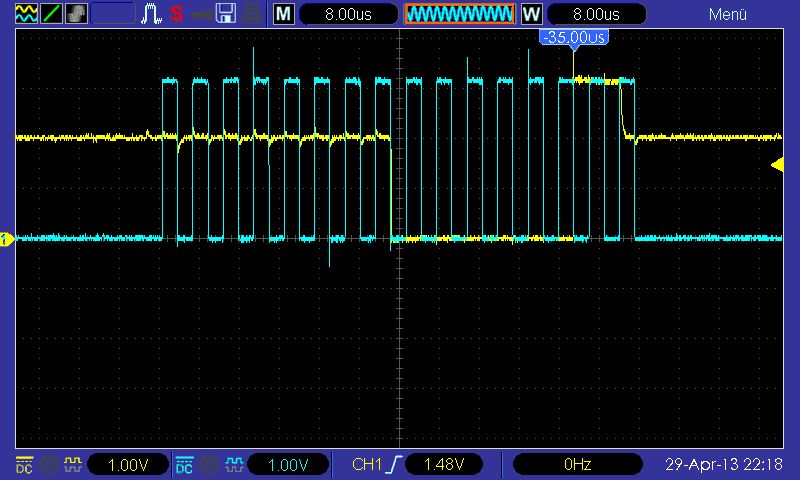Toggle the yellow CH1 bandwidth limit icon
The width and height of the screenshot is (800, 480).
pyautogui.click(x=72, y=464)
